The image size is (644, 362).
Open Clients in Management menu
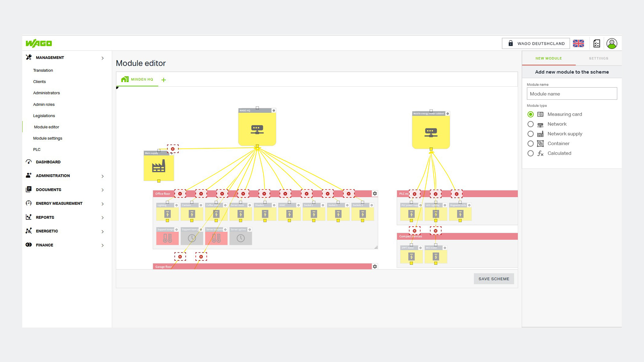pos(40,82)
